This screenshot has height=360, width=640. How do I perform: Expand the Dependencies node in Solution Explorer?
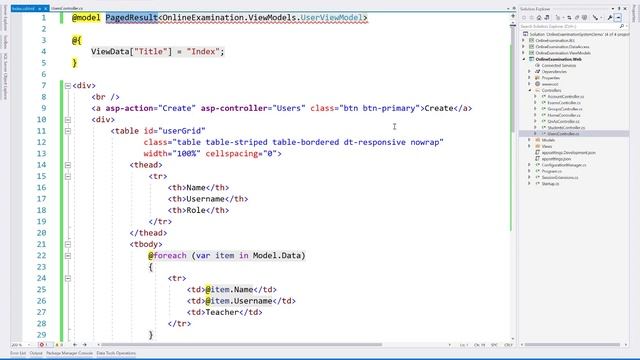point(530,71)
